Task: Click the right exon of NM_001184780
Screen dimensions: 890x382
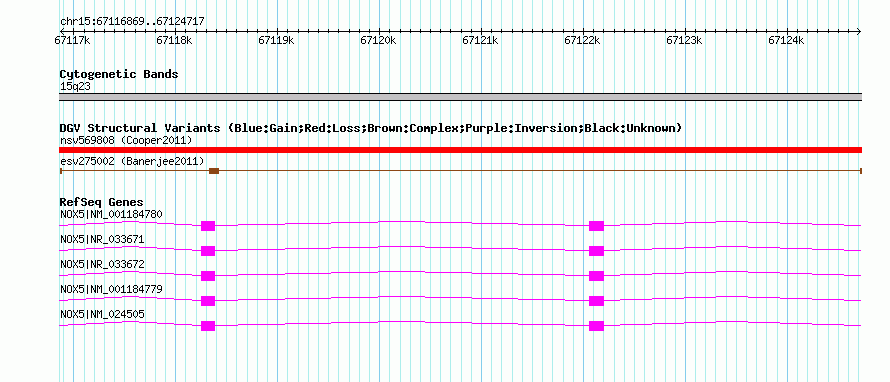Action: click(x=596, y=226)
